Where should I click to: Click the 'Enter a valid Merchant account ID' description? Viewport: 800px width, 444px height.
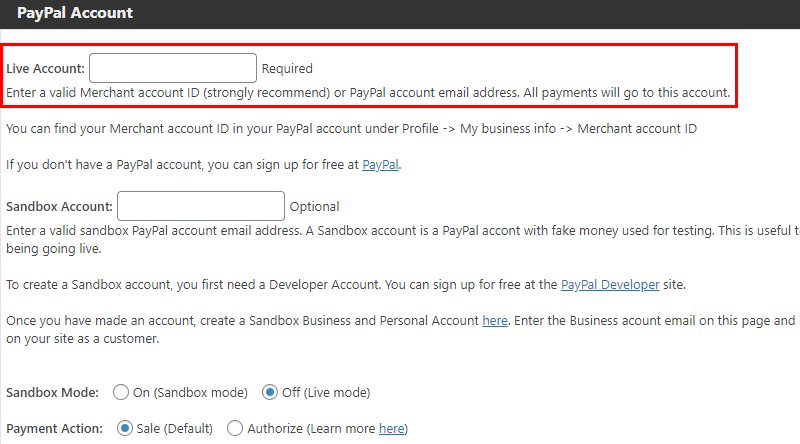point(368,93)
